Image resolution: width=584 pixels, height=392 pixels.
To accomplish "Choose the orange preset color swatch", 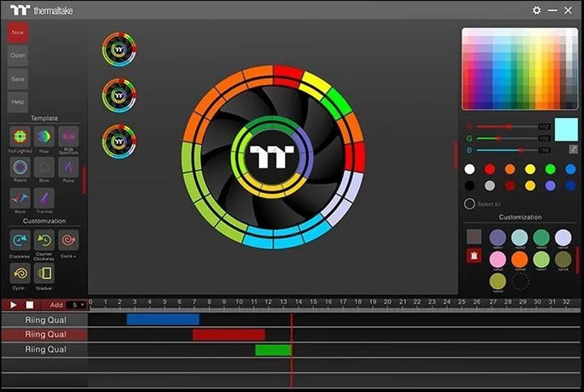I will [x=510, y=169].
